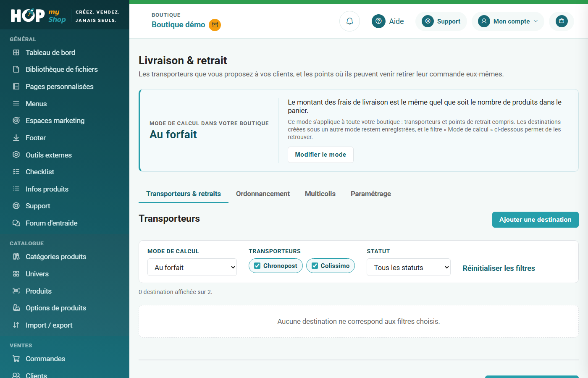Screen dimensions: 588x378
Task: Click the Pages personnalisées icon
Action: coord(16,87)
